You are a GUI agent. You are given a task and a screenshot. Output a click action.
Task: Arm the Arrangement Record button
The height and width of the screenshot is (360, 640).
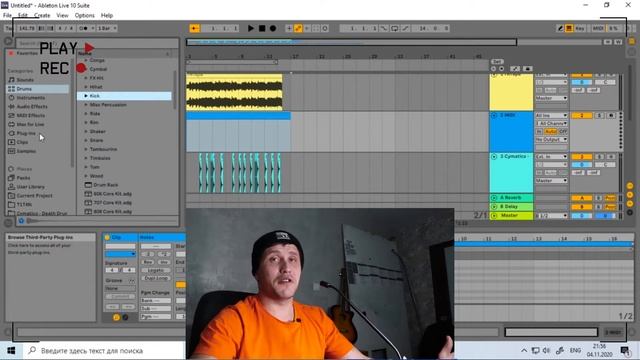coord(273,28)
